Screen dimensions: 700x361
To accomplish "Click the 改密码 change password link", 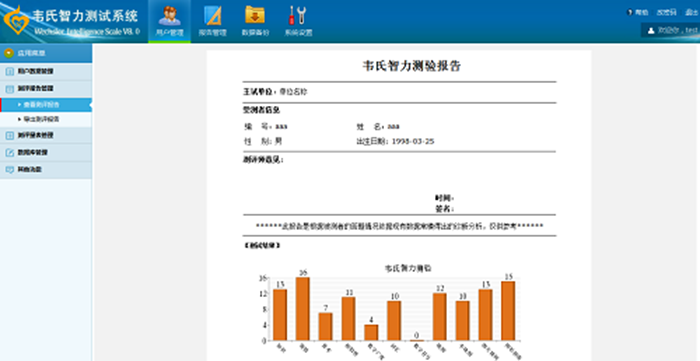I will point(666,12).
